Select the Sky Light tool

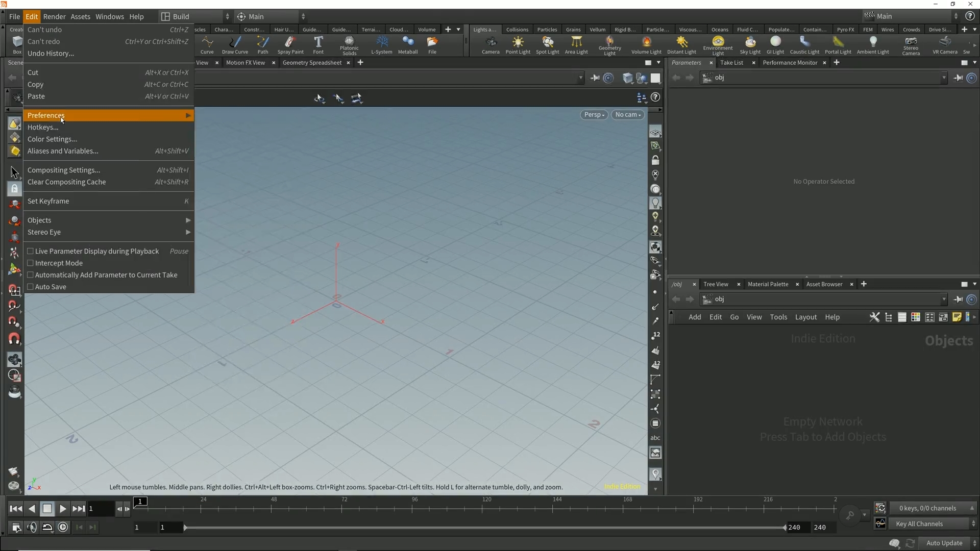[x=750, y=44]
